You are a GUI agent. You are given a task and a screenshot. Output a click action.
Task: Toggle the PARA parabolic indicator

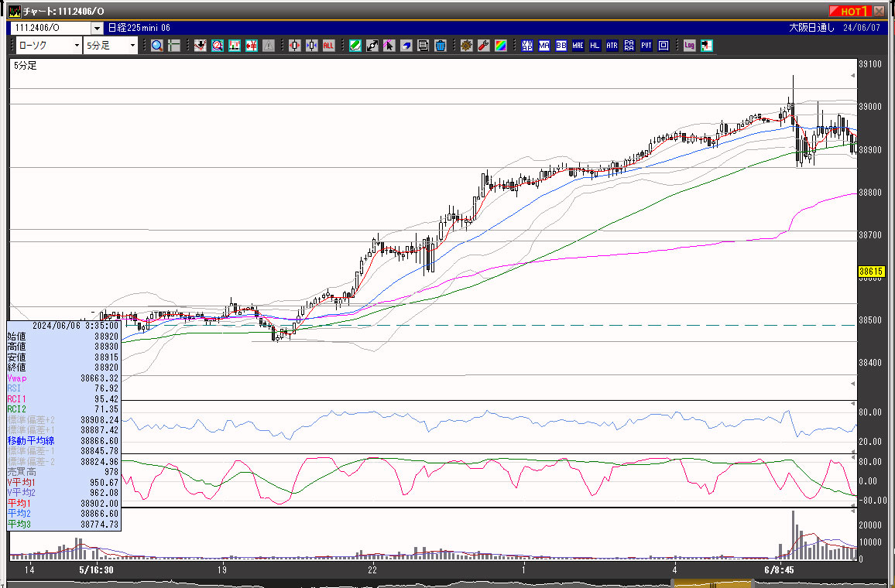click(629, 46)
